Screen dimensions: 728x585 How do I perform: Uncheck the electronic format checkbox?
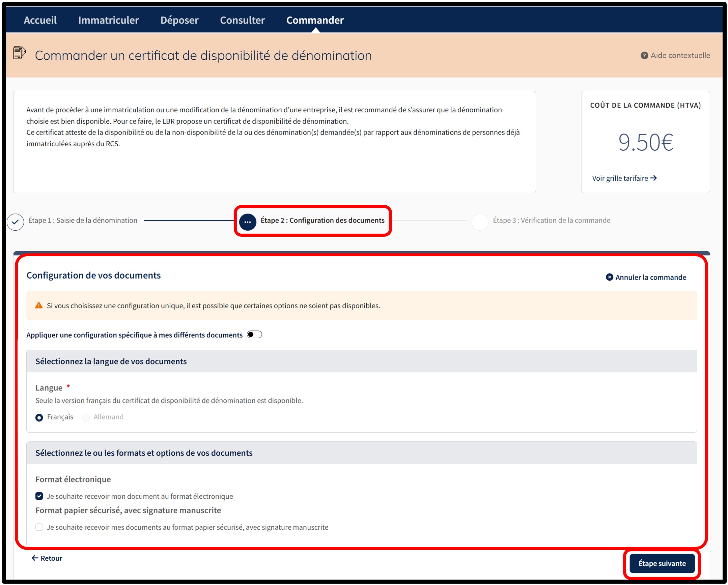click(x=39, y=496)
